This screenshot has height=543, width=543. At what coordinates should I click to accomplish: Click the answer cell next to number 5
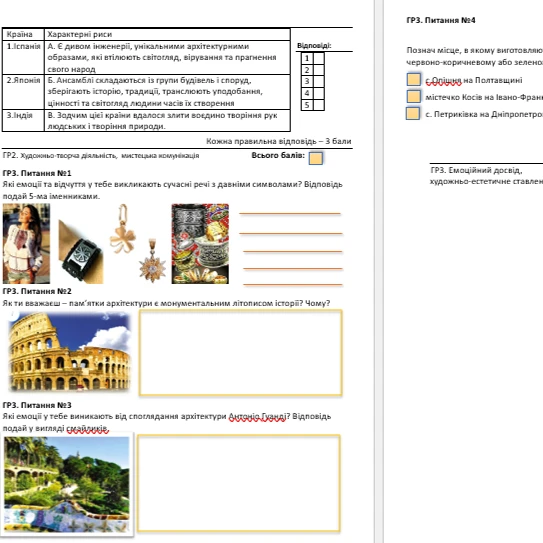(x=319, y=105)
